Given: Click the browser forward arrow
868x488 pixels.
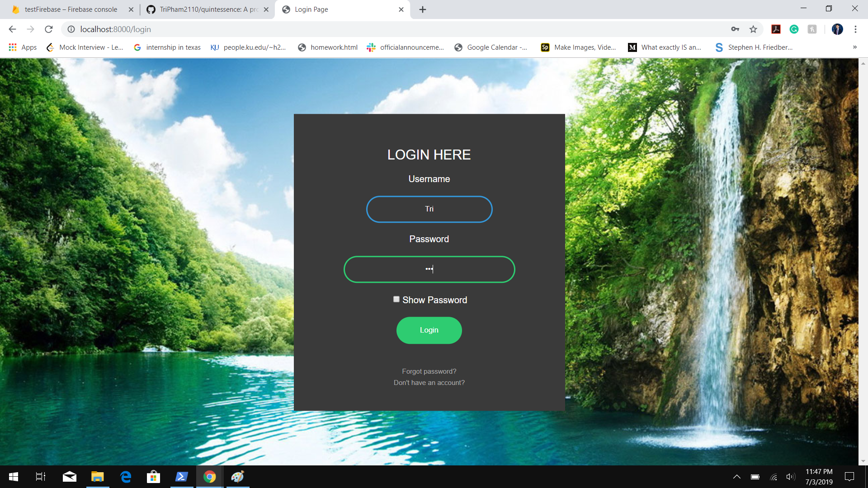Looking at the screenshot, I should pyautogui.click(x=30, y=29).
